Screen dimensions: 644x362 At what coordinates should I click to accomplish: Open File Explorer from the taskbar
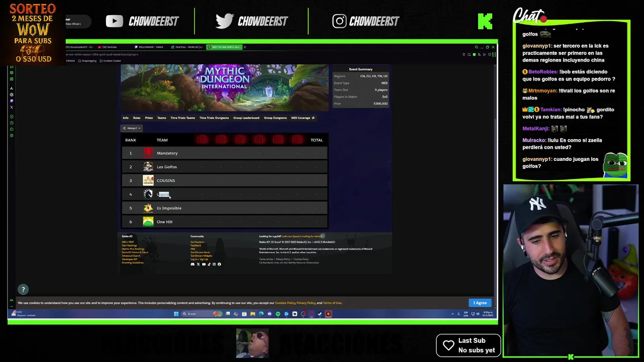[x=253, y=314]
